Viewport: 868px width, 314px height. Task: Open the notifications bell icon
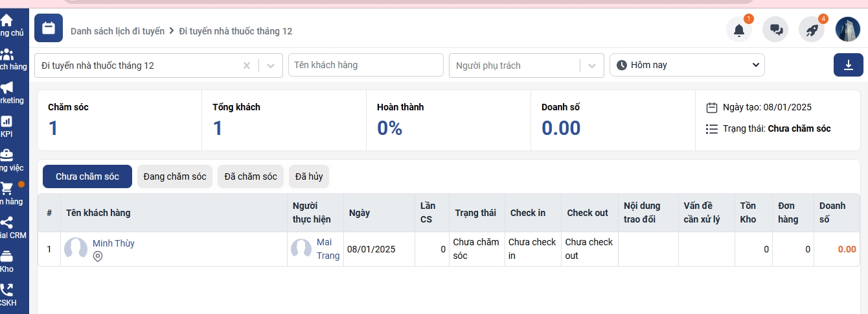(x=738, y=29)
